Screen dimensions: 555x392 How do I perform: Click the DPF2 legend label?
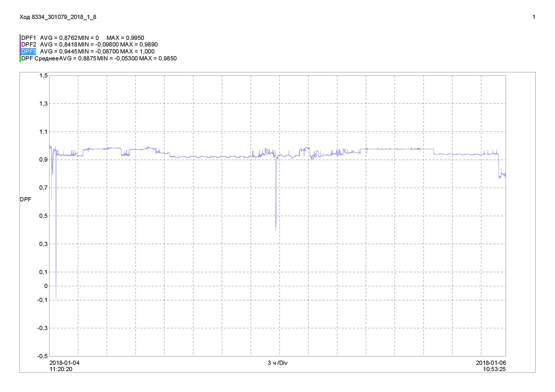pos(29,45)
